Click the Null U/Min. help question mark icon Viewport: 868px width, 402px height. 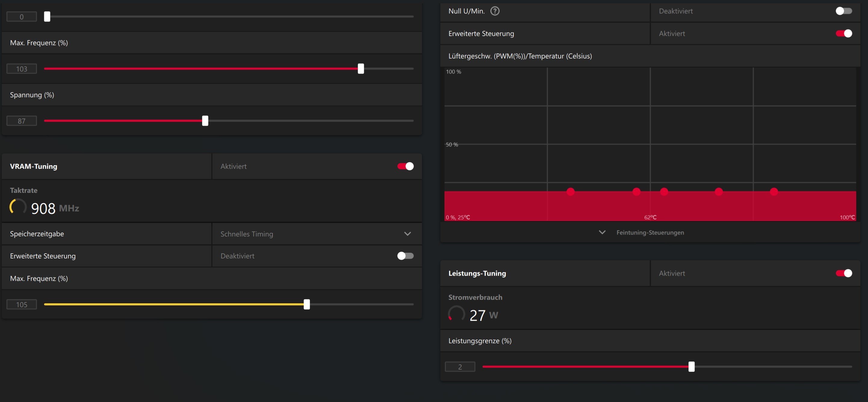pyautogui.click(x=495, y=11)
